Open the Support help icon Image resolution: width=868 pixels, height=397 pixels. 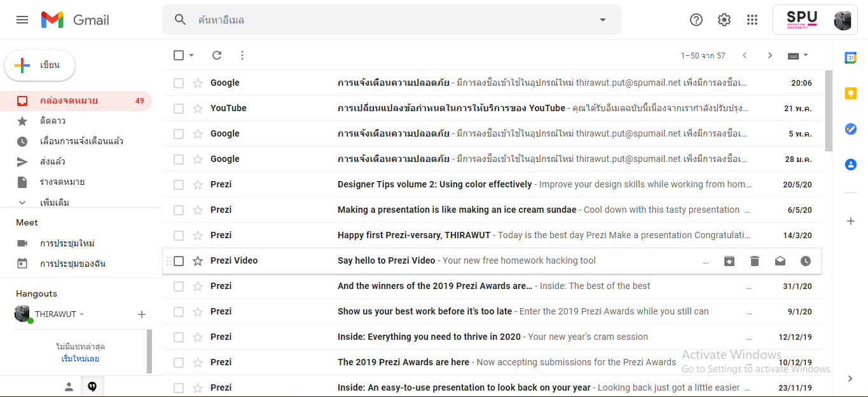coord(696,20)
